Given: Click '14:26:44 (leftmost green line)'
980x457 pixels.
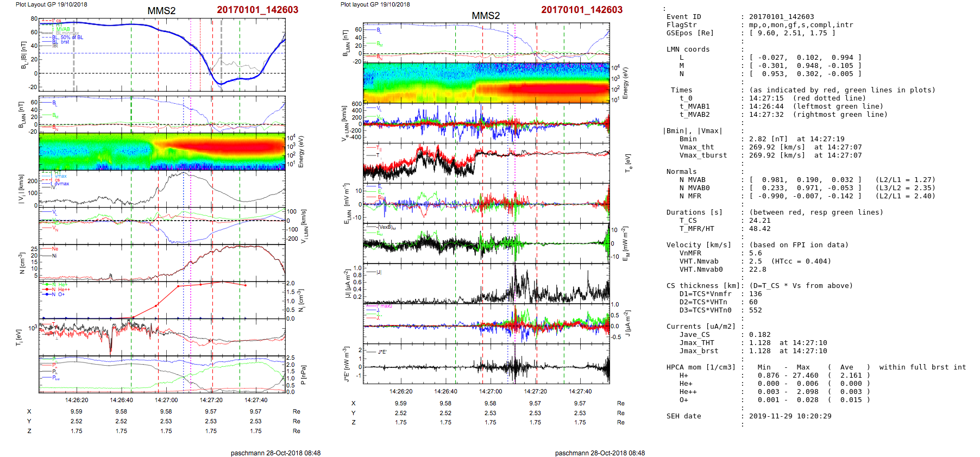Looking at the screenshot, I should pyautogui.click(x=816, y=107).
